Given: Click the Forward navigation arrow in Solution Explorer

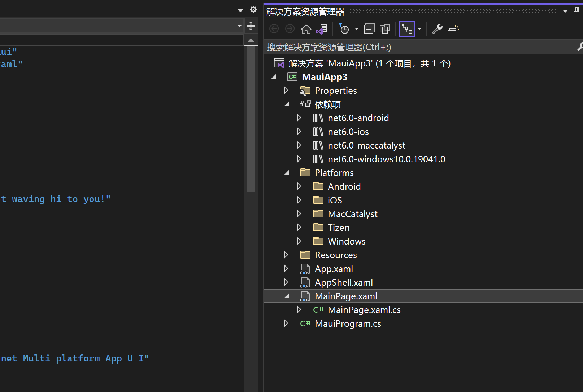Looking at the screenshot, I should tap(290, 28).
